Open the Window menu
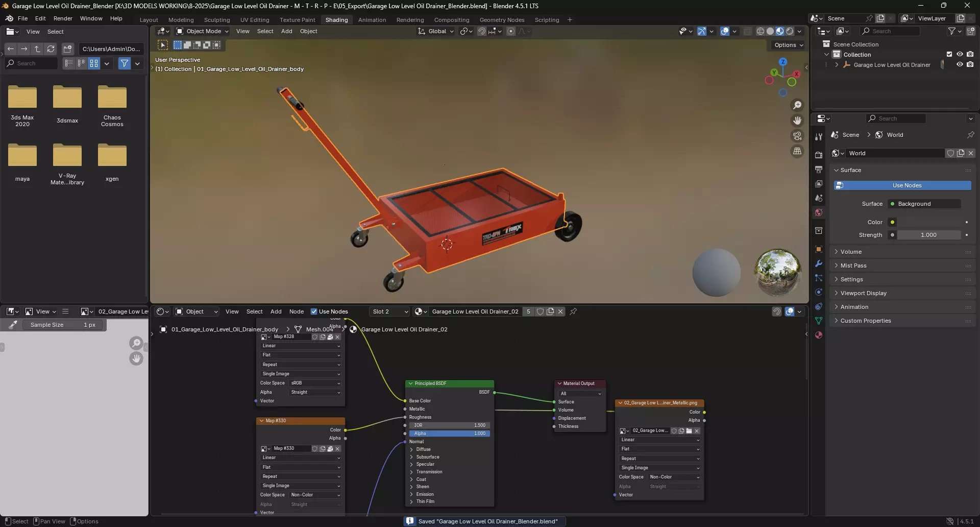Screen dimensions: 980x527 tap(91, 18)
